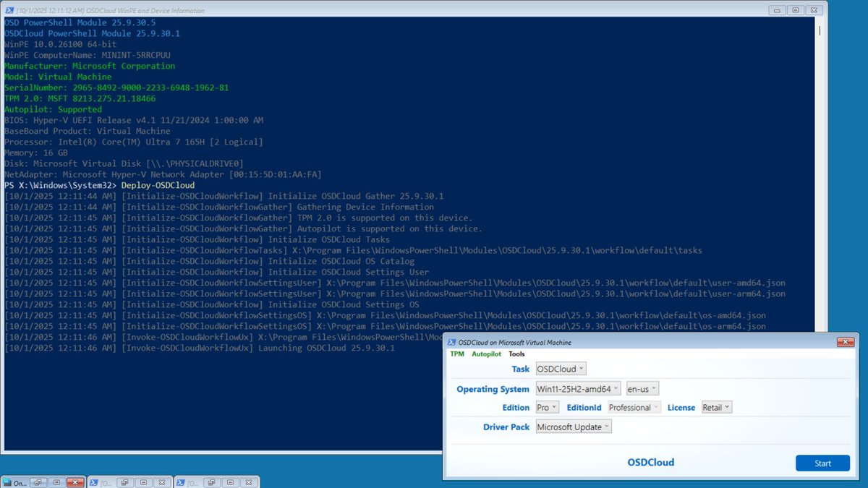Close the OSDCloud WinPE and Device Information window

click(813, 10)
